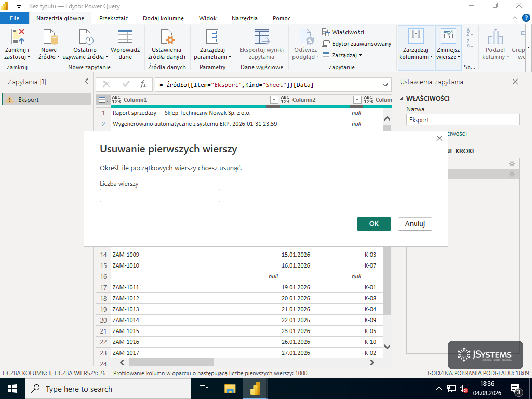
Task: Click the Nazwa field containing Eksport
Action: coord(463,120)
